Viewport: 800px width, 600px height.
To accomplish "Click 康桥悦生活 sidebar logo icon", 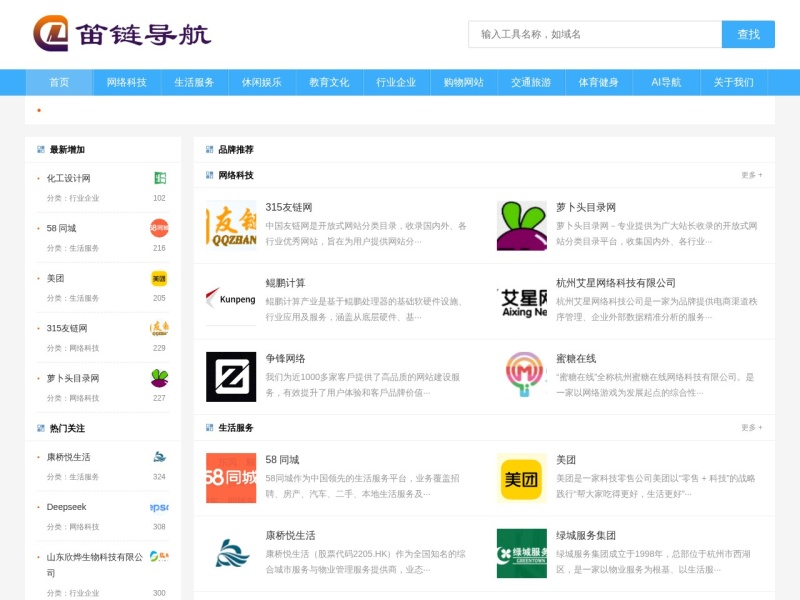I will [x=160, y=457].
